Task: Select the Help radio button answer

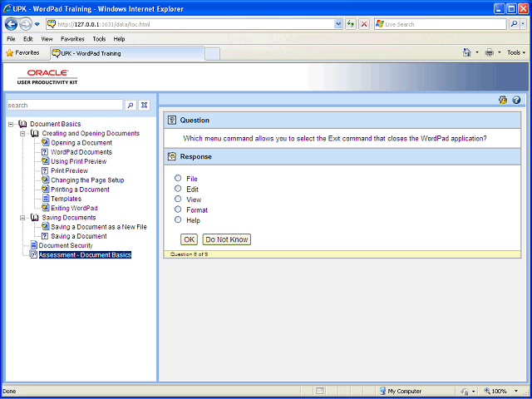Action: tap(178, 219)
